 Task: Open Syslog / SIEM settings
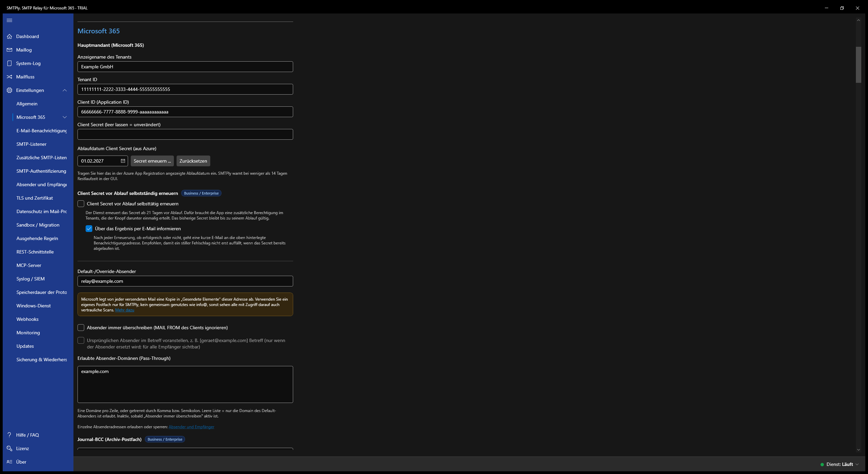click(x=30, y=279)
